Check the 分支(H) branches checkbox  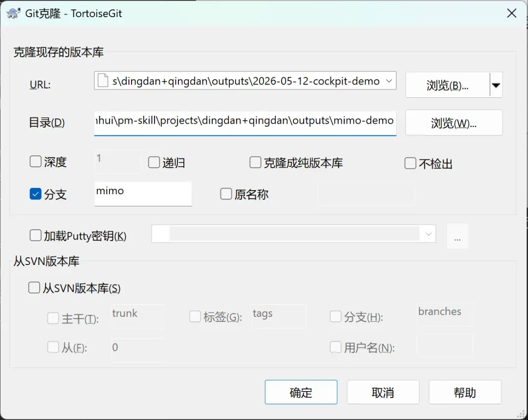tap(335, 317)
